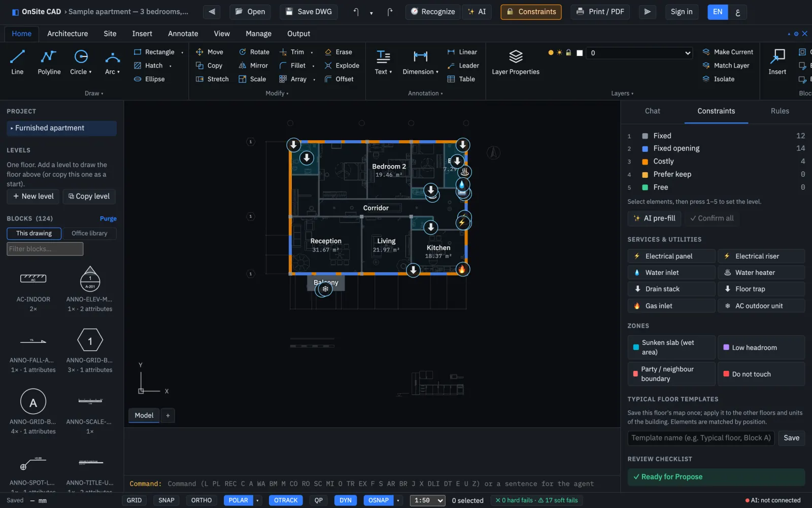812x508 pixels.
Task: Switch to the Annotate ribbon tab
Action: click(183, 34)
